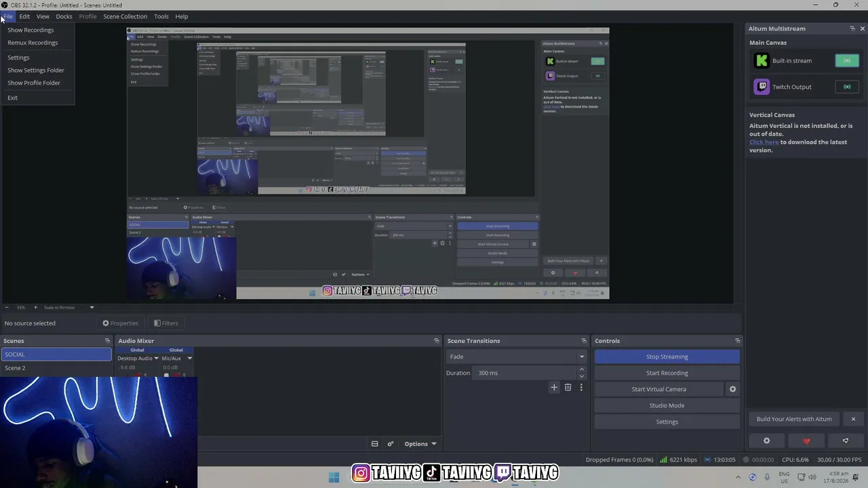Follow the Click here download link
Viewport: 868px width, 488px height.
tap(764, 142)
